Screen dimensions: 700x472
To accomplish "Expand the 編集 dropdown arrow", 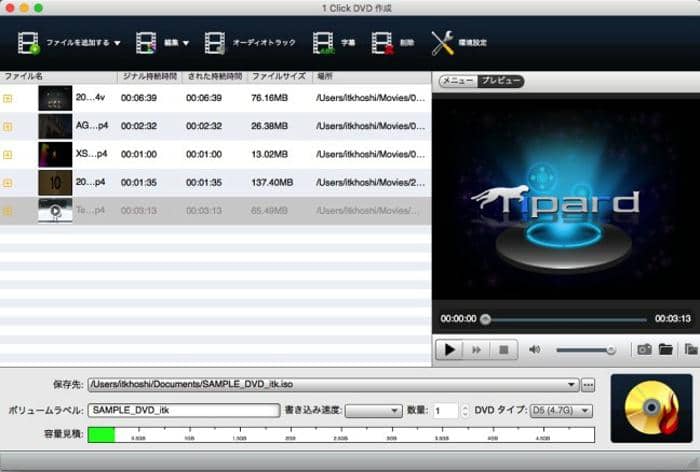I will pos(186,43).
